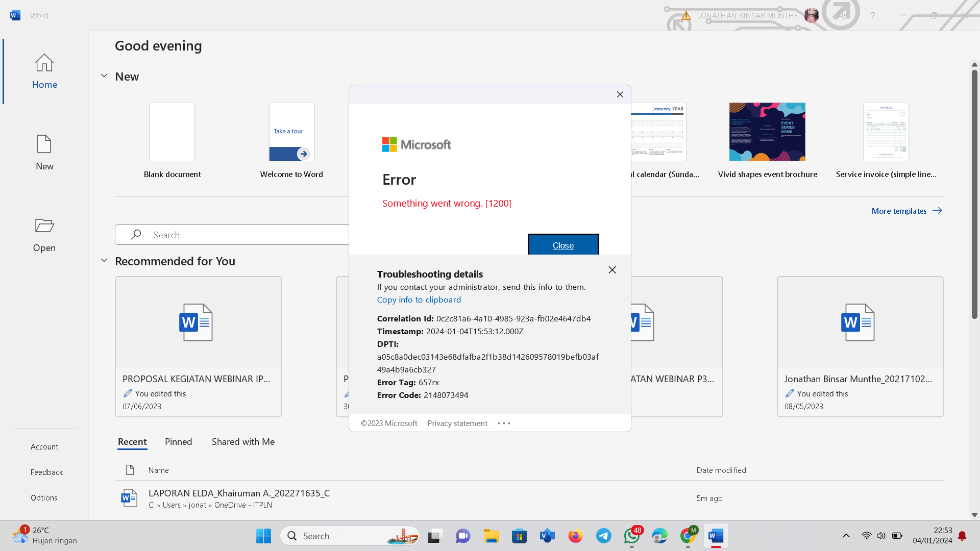Open the Open panel from the sidebar

[x=44, y=234]
